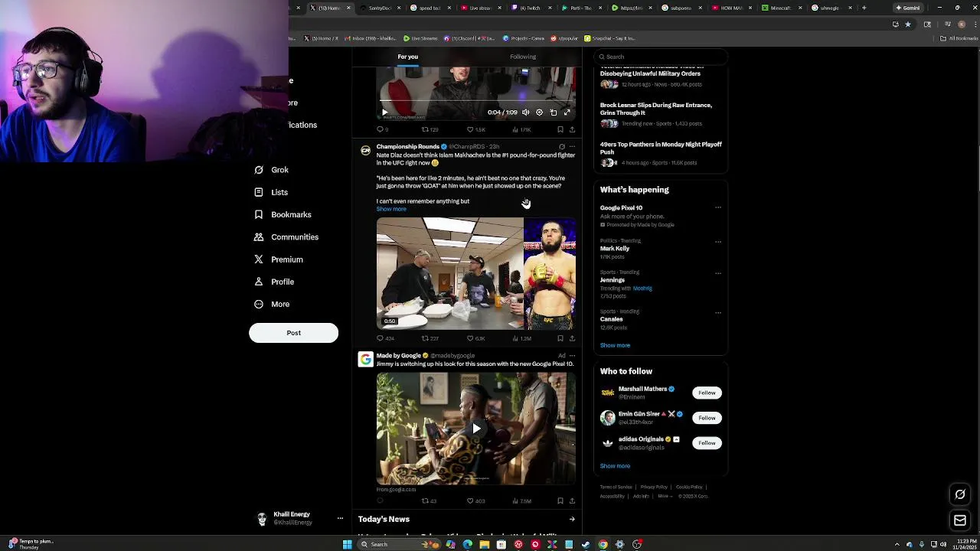The height and width of the screenshot is (551, 980).
Task: Bookmark the Championship Rounds post
Action: point(560,338)
